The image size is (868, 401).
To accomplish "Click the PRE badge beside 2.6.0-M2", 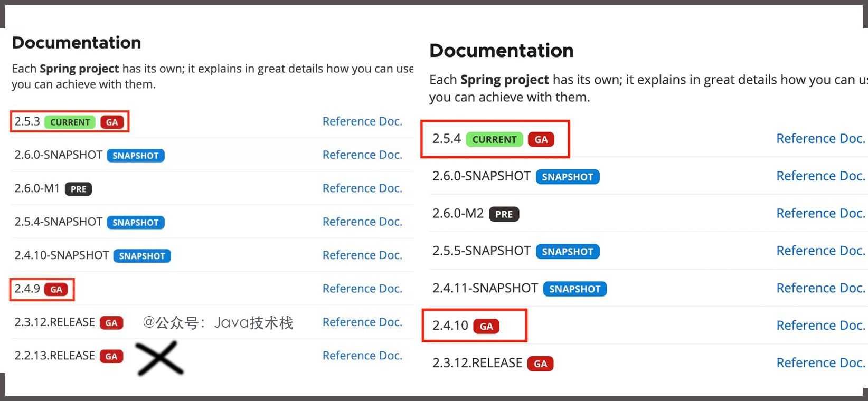I will [504, 214].
